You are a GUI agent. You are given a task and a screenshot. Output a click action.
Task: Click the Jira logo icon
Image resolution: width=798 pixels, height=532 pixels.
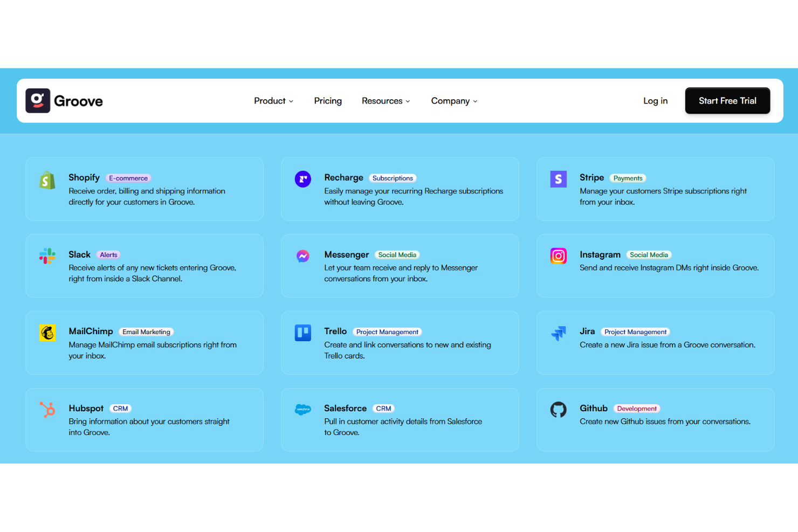[x=558, y=333]
